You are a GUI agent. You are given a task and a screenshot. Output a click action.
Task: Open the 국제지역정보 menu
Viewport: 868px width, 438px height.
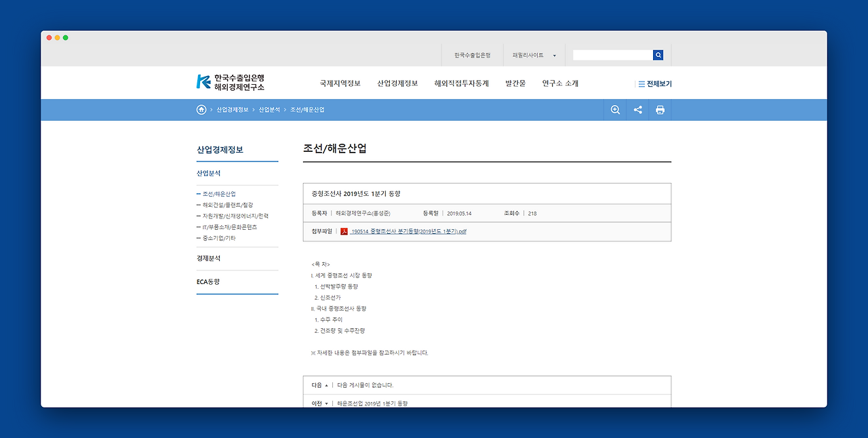pyautogui.click(x=340, y=83)
